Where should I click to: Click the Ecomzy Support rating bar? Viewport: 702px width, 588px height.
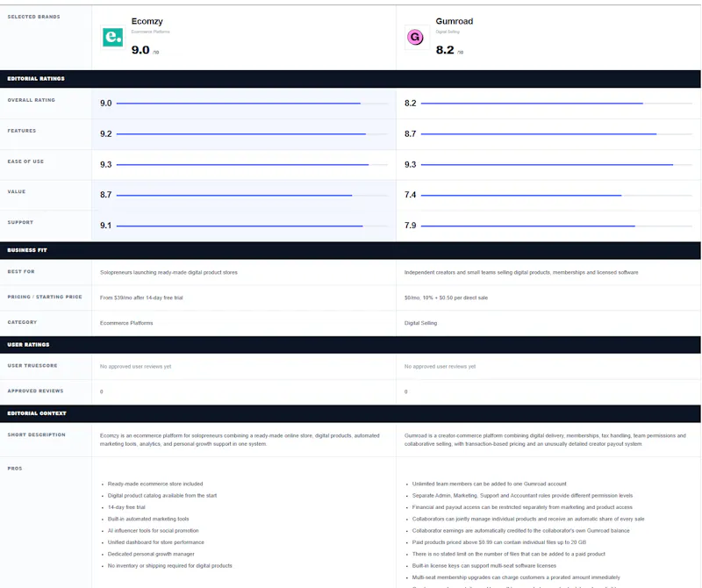point(252,226)
